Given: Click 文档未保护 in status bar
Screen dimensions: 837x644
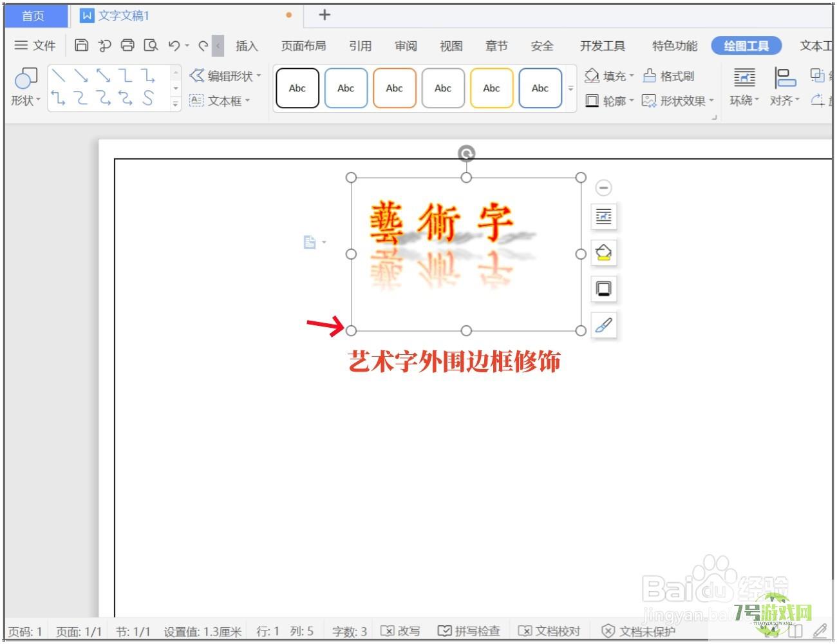Looking at the screenshot, I should (638, 631).
